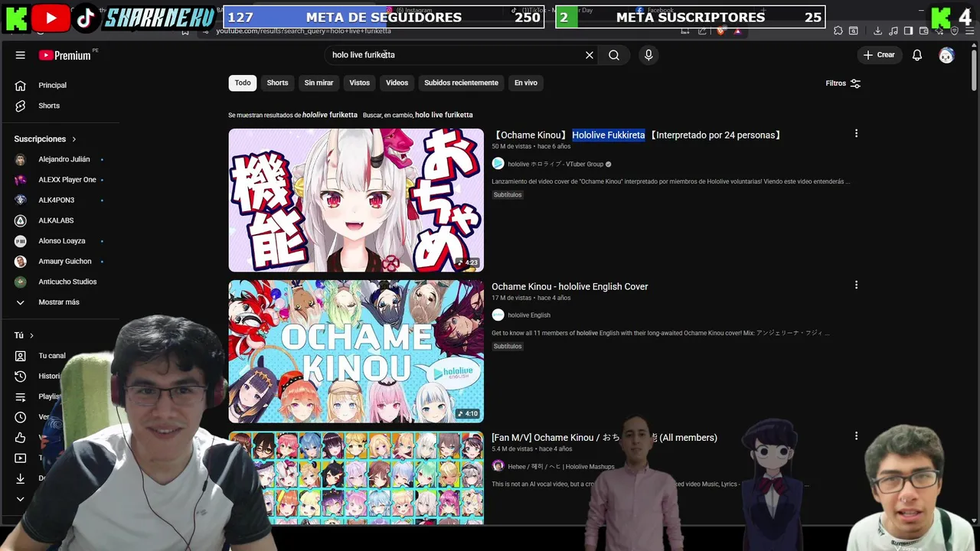This screenshot has height=551, width=980.
Task: Select the Subidos recientemente filter chip
Action: tap(461, 83)
